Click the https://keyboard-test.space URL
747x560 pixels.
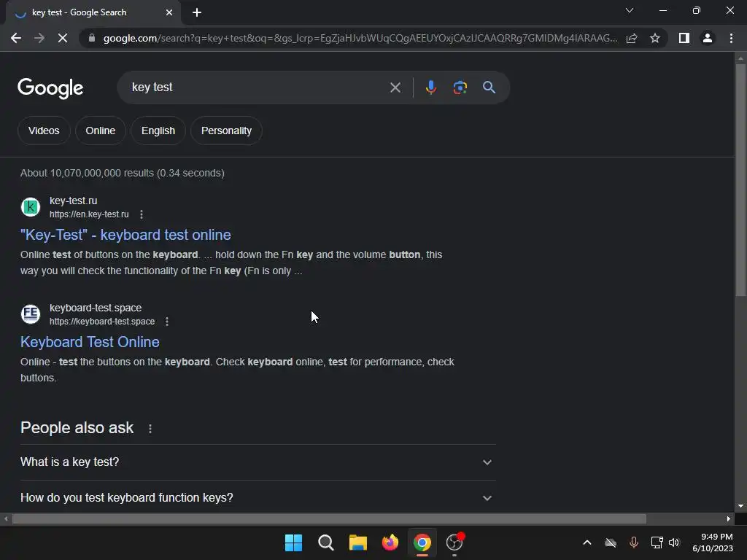102,322
